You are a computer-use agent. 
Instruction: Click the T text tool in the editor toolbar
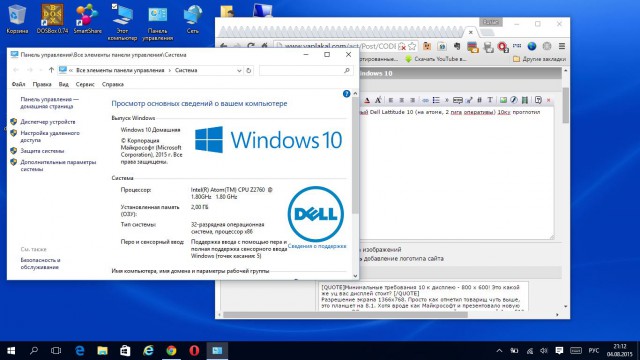(x=490, y=100)
